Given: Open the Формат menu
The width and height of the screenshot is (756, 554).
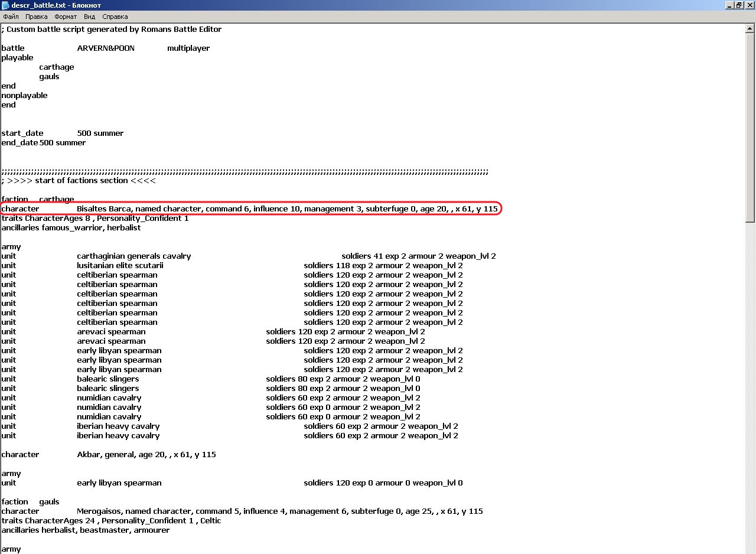Looking at the screenshot, I should 66,17.
